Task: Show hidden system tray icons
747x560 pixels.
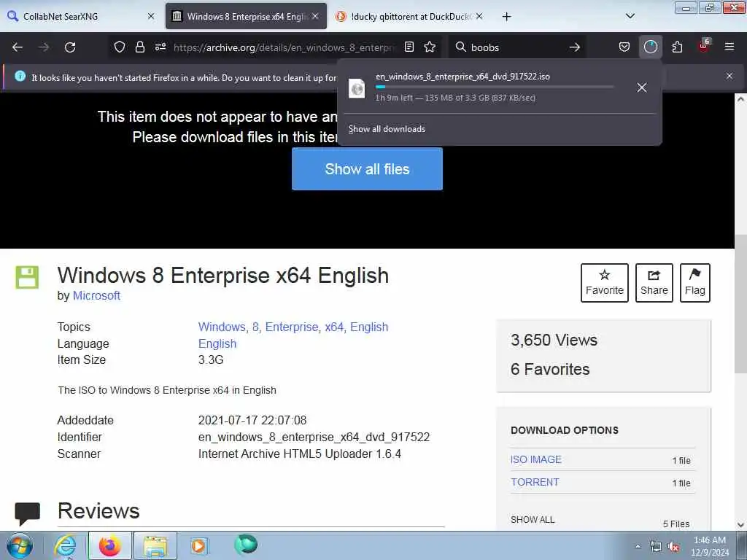Action: pos(638,547)
